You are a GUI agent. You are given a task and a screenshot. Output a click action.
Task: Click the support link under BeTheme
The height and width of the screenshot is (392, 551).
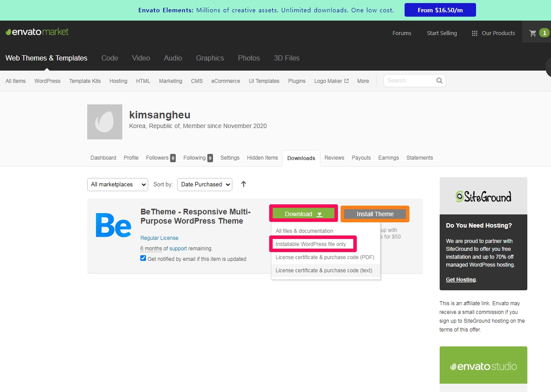pos(178,249)
